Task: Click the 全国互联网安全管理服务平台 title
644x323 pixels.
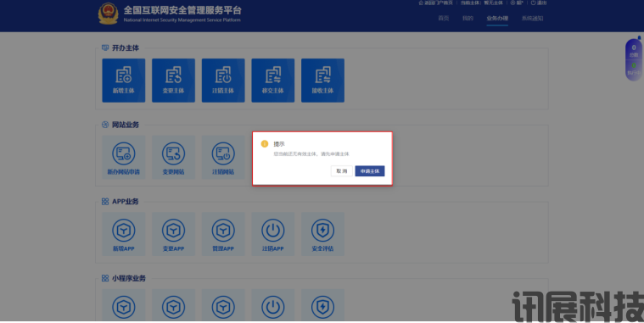Action: point(182,10)
